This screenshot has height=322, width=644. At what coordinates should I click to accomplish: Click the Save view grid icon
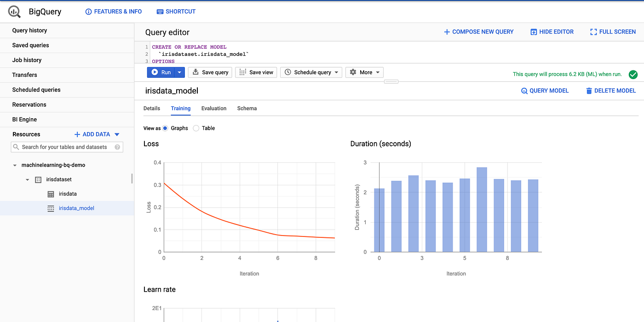pyautogui.click(x=241, y=72)
